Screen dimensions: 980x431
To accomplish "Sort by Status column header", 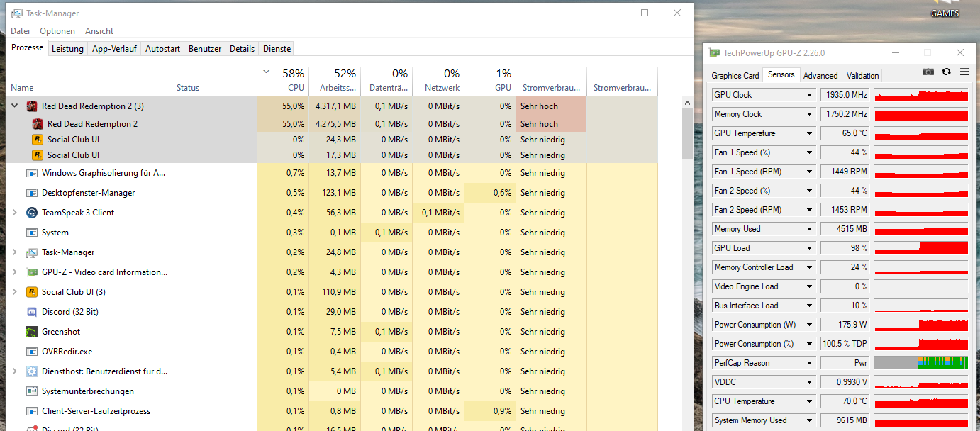I will click(x=214, y=81).
